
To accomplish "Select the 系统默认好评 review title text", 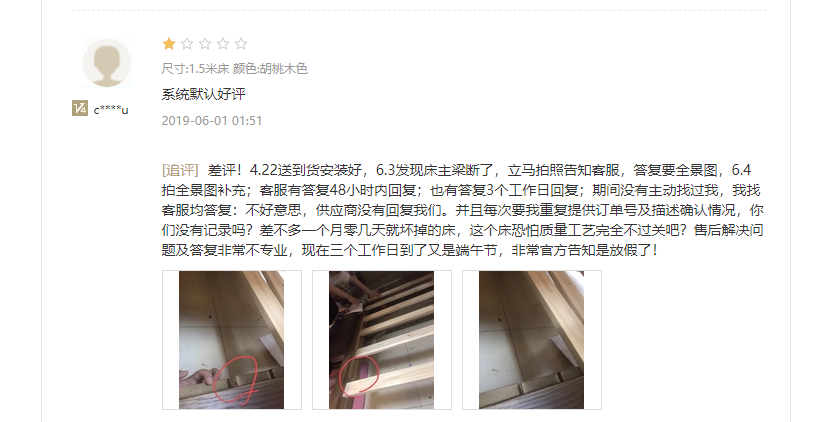I will pos(203,94).
